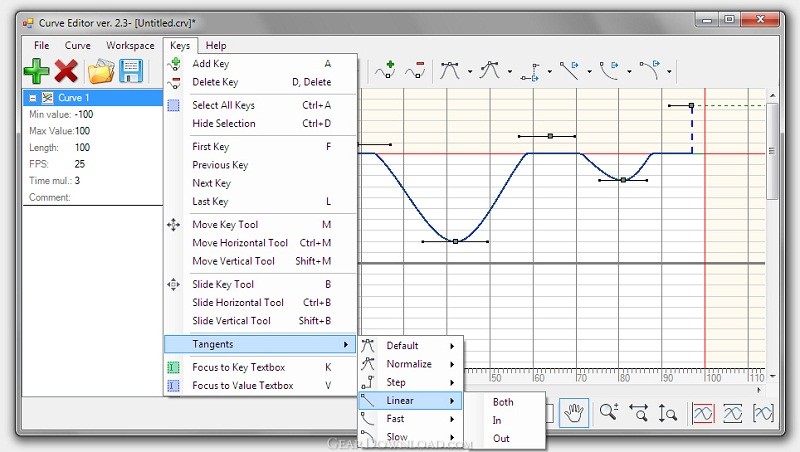Expand Normalize tangents submenu

coord(411,364)
